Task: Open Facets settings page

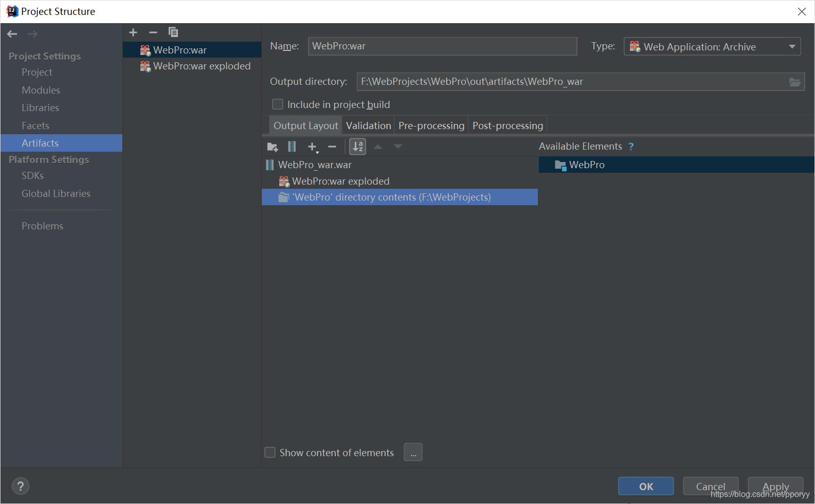Action: click(x=35, y=126)
